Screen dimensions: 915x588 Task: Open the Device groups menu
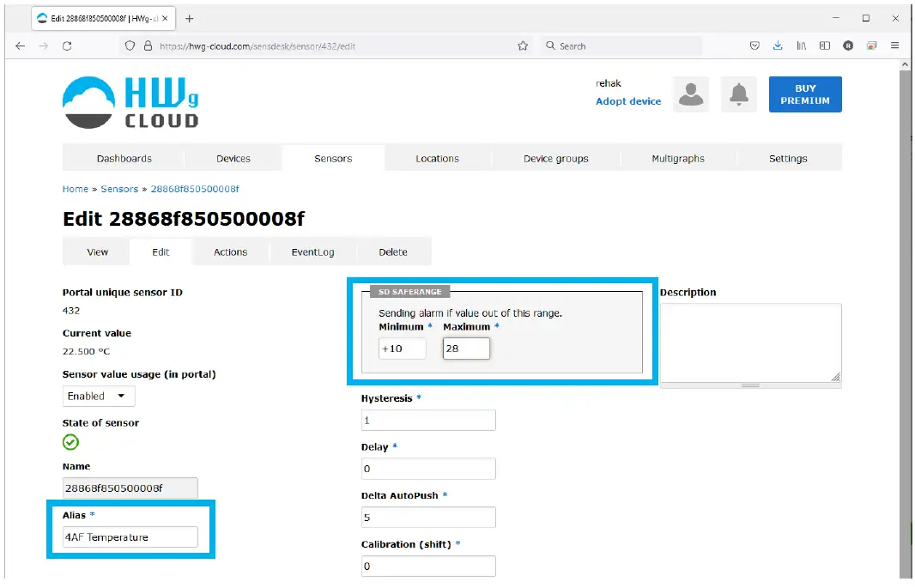556,159
